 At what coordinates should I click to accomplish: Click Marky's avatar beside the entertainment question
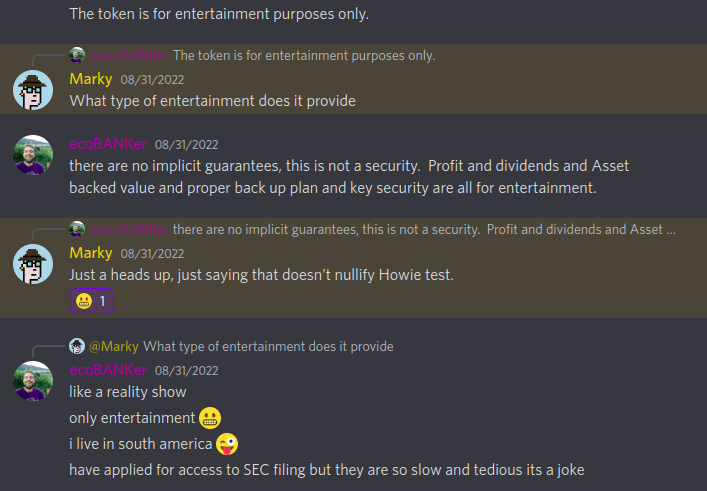coord(32,90)
